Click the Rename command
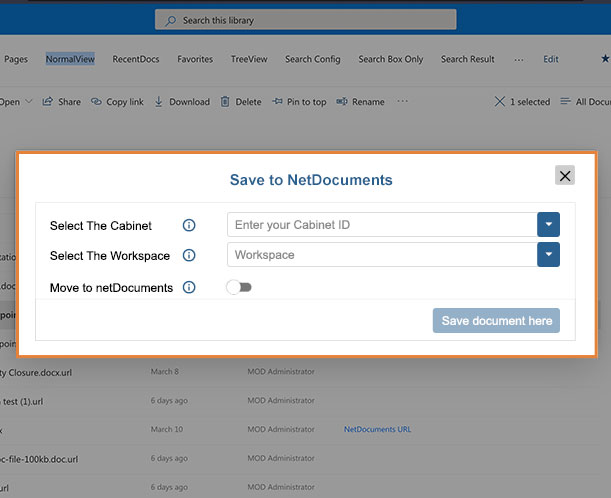The height and width of the screenshot is (498, 611). click(360, 102)
